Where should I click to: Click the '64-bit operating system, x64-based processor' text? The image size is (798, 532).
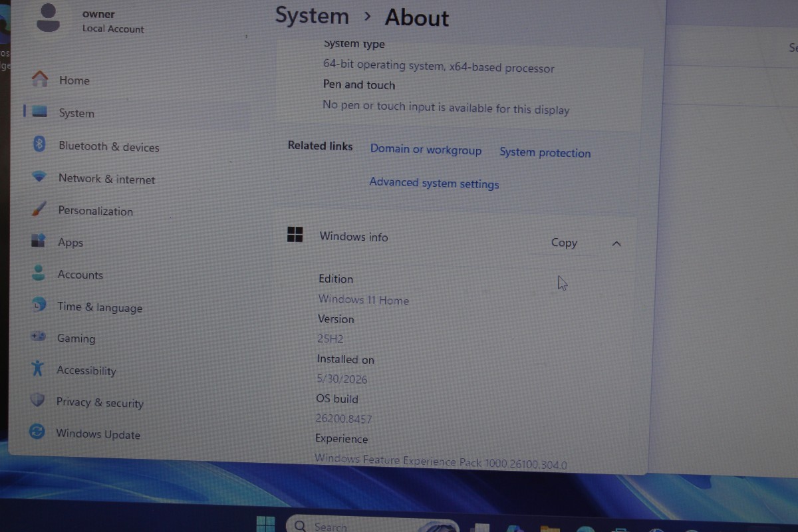coord(439,66)
